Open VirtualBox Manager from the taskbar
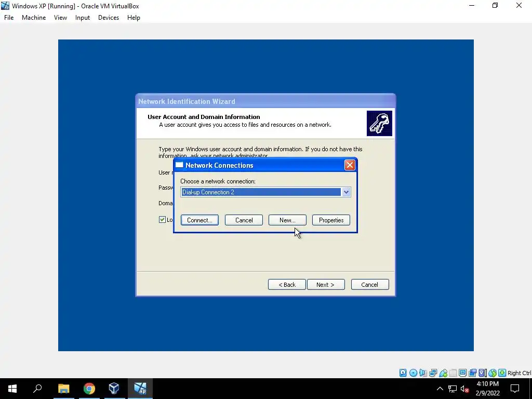 pos(114,389)
